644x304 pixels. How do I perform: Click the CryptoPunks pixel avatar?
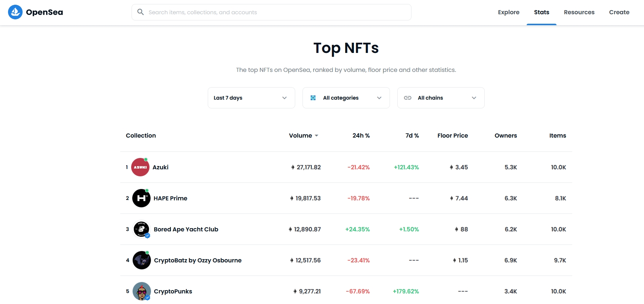[142, 291]
